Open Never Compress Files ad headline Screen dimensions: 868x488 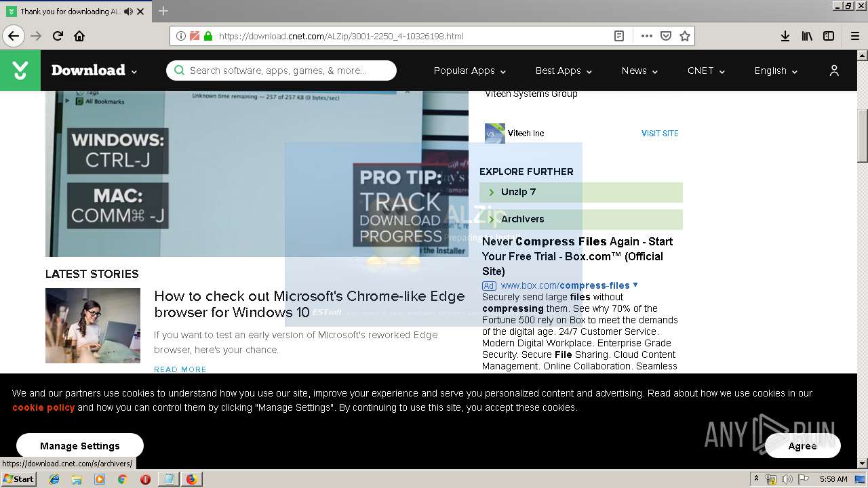(x=577, y=256)
